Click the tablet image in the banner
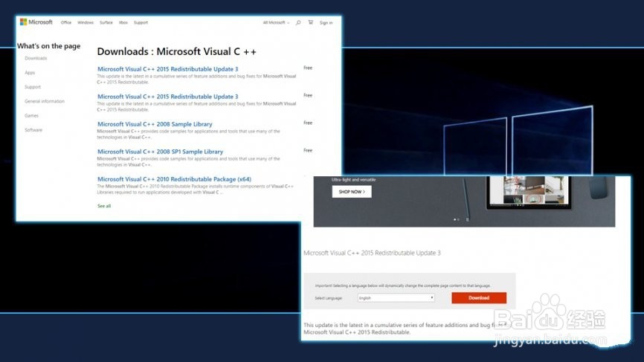 click(529, 192)
